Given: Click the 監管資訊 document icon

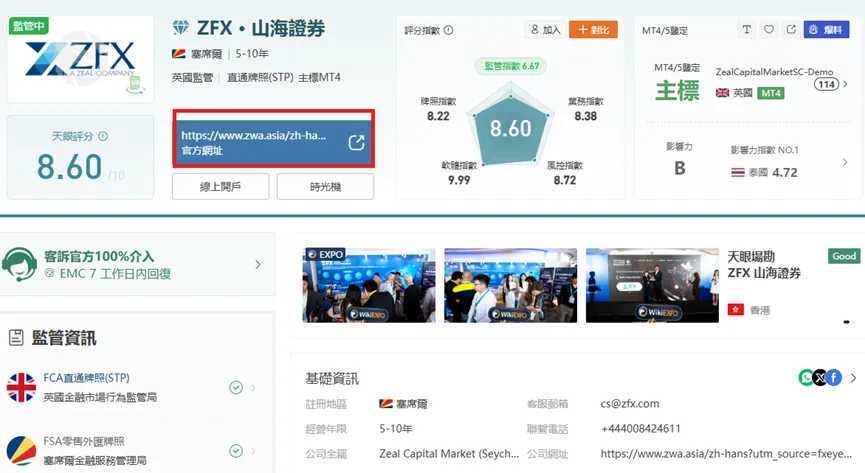Looking at the screenshot, I should pos(16,338).
